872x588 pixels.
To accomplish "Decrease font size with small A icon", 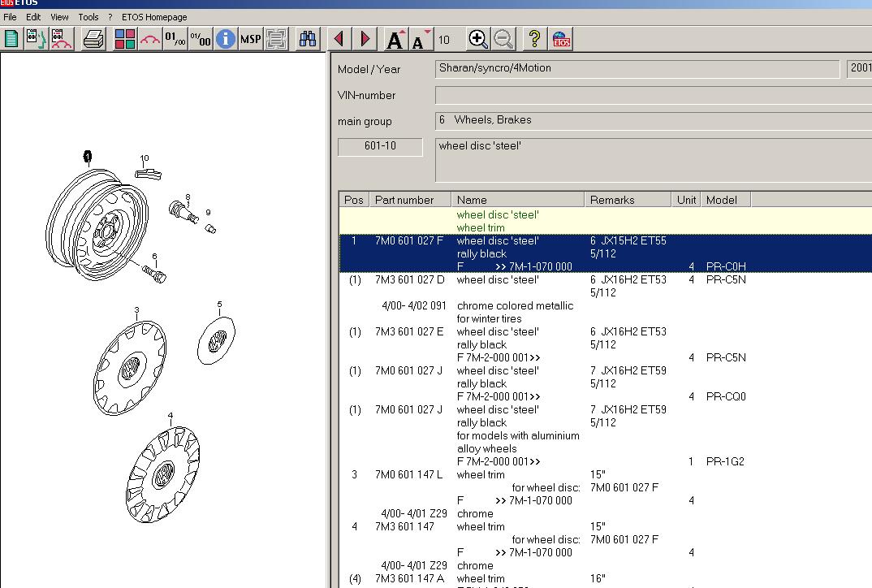I will pyautogui.click(x=420, y=40).
